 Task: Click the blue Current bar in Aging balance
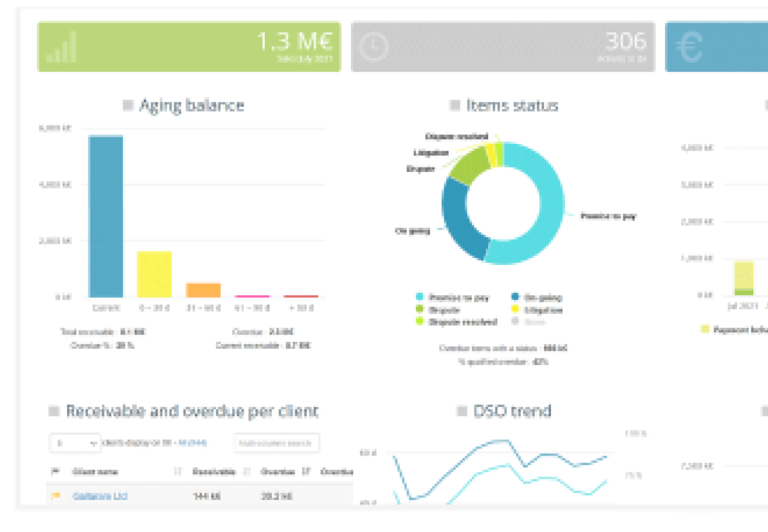(106, 216)
